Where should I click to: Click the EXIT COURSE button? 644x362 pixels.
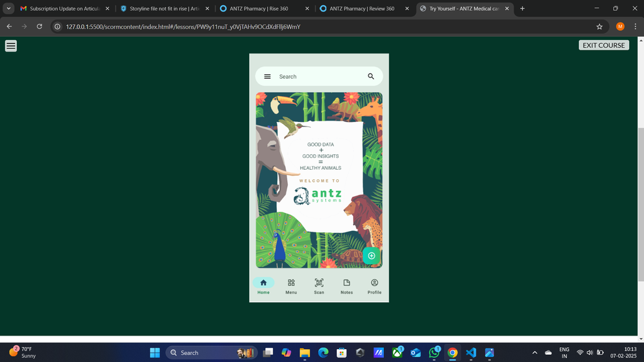pos(603,45)
